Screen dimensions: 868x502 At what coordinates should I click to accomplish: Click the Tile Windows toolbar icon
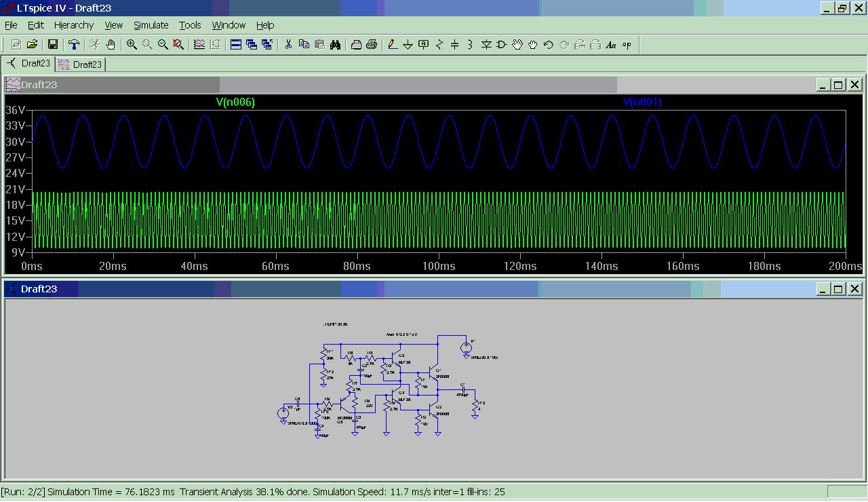[x=236, y=45]
